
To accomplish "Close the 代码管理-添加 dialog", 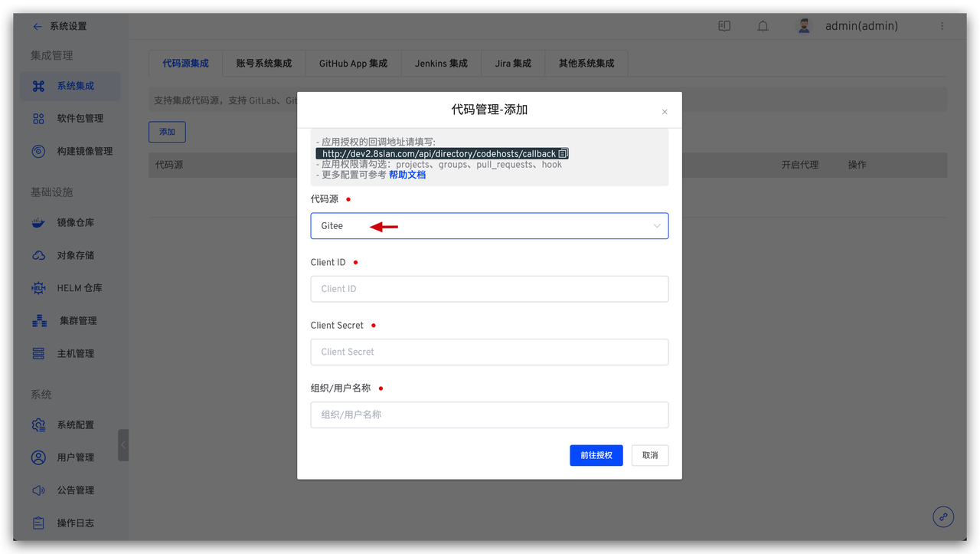I will tap(665, 112).
